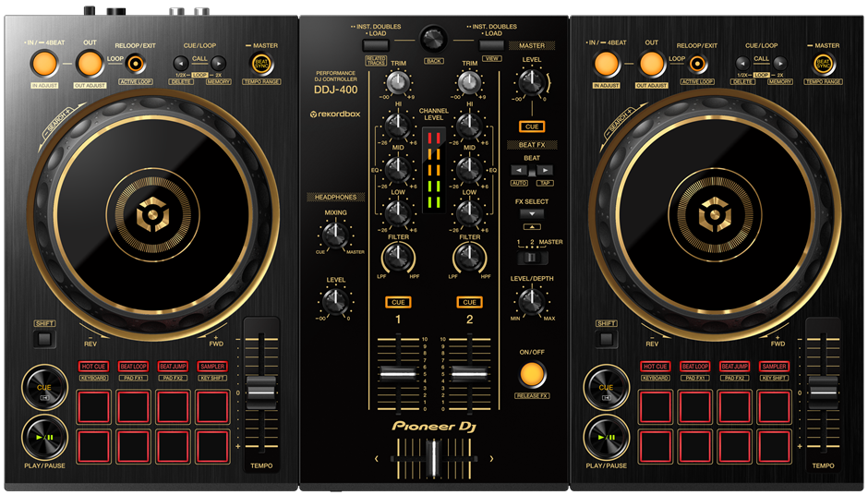The image size is (868, 495).
Task: Click the right deck TEMPO slider handle
Action: [x=823, y=392]
